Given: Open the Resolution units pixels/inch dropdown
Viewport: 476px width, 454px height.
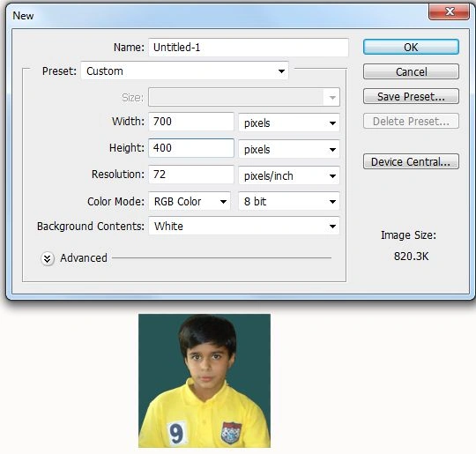Looking at the screenshot, I should coord(289,175).
